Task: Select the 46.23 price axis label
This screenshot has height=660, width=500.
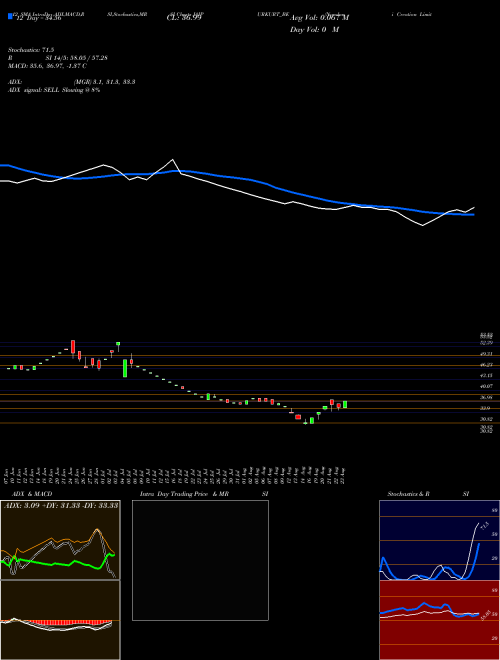Action: coord(487,365)
